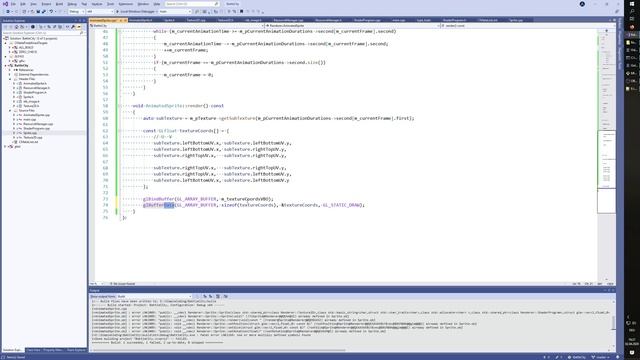Switch to the Sprite.cpp tab

point(516,20)
